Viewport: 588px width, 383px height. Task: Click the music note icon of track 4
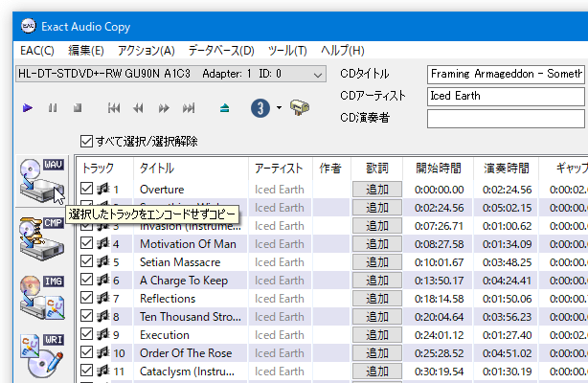102,243
